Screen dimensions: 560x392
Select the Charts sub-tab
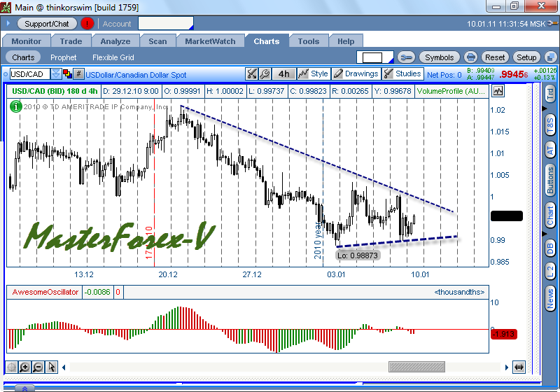coord(23,57)
